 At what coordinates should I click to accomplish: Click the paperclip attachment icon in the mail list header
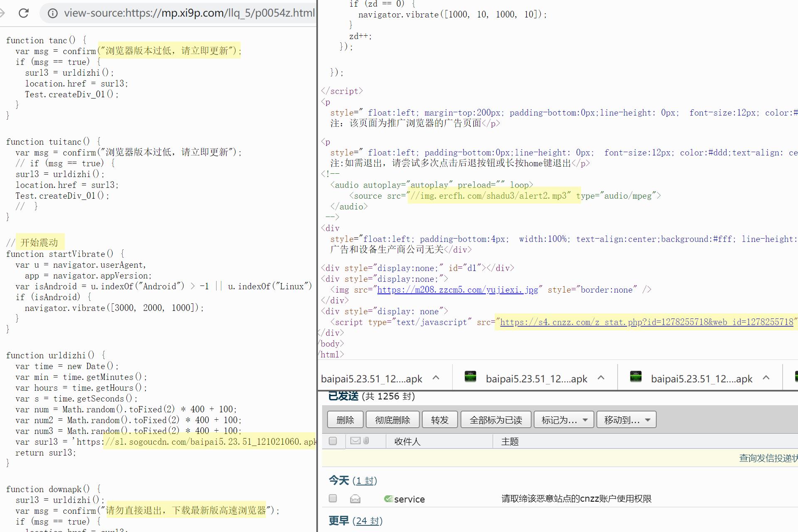[365, 441]
